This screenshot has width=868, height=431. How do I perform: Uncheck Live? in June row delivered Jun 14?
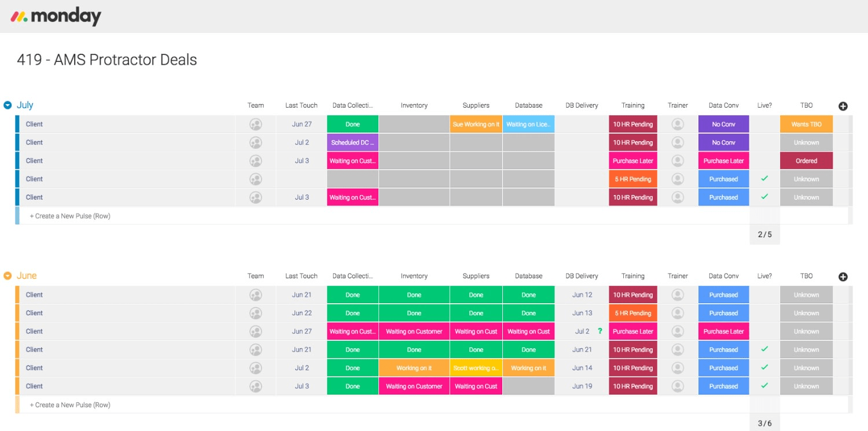[764, 368]
